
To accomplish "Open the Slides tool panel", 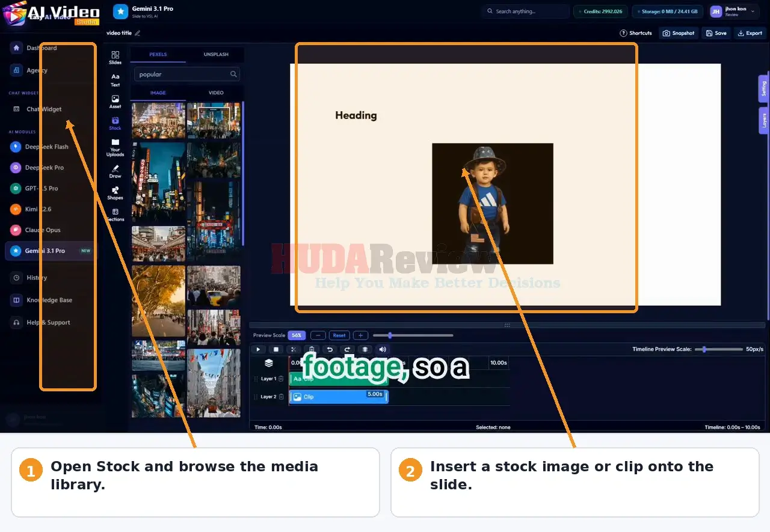I will pos(115,58).
